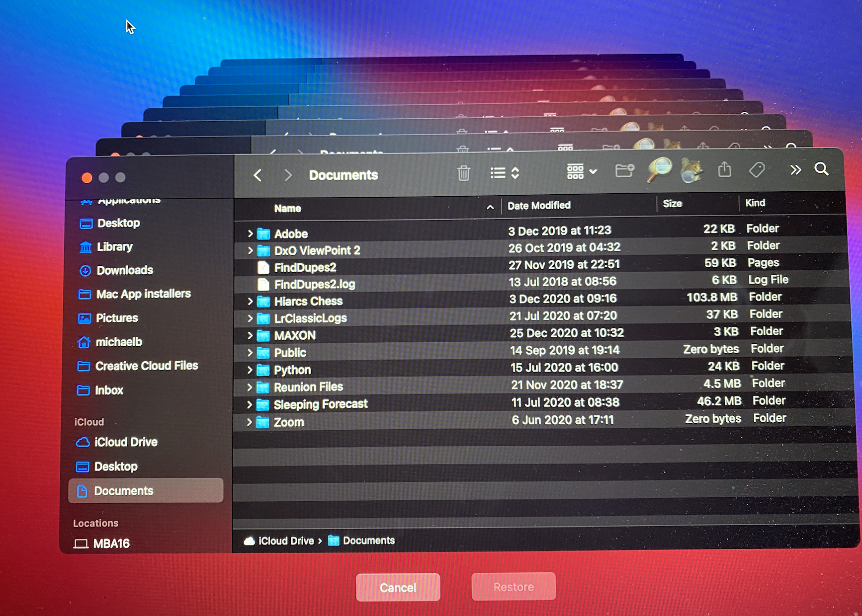Viewport: 862px width, 616px height.
Task: Expand the Sleeping Forecast folder
Action: (250, 404)
